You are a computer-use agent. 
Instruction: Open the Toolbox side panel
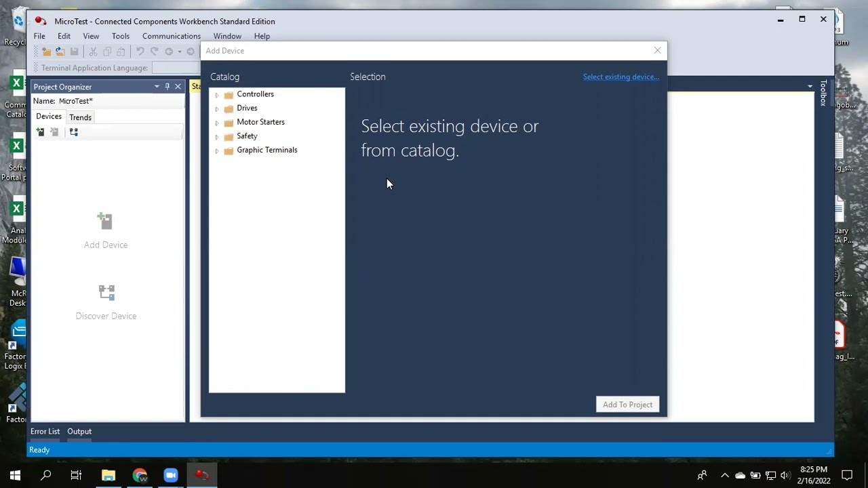(x=823, y=94)
